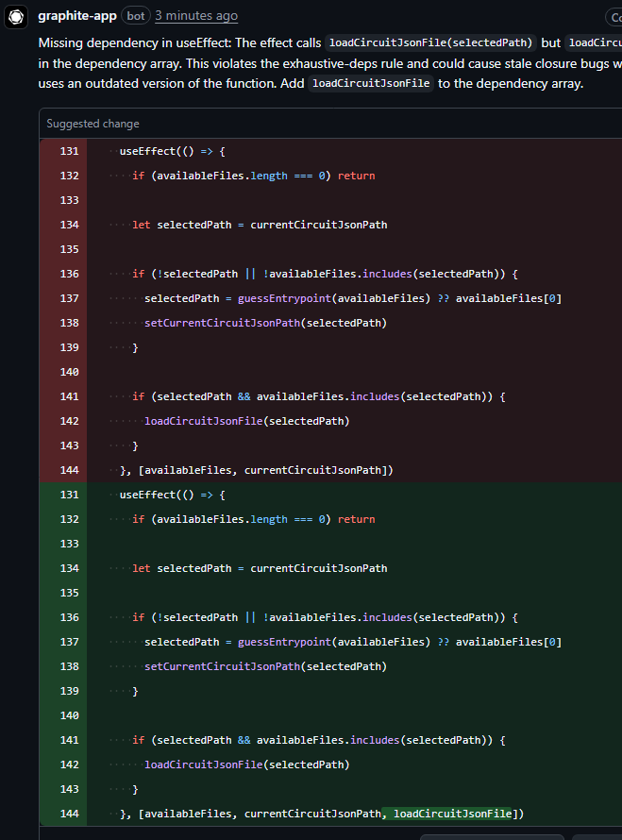Click 'guessEntrypoint' on removed line 137

pos(284,298)
